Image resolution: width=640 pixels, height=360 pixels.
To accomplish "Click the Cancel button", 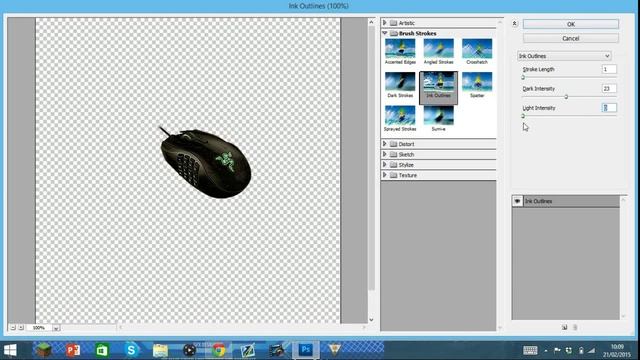I will point(571,38).
